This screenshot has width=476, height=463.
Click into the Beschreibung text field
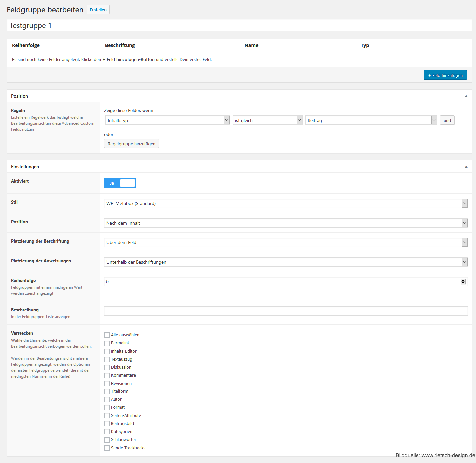286,311
